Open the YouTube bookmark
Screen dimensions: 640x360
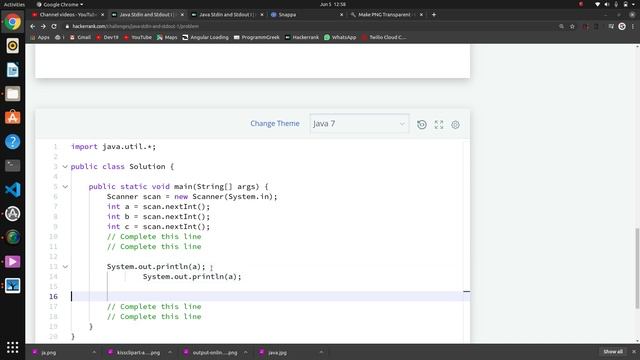(x=138, y=37)
